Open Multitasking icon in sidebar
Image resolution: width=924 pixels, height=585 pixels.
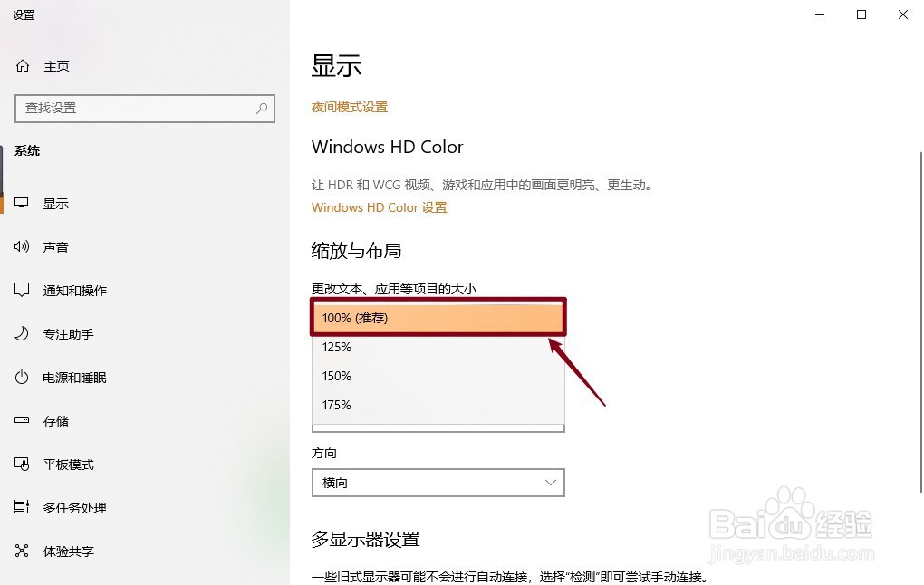pos(23,508)
